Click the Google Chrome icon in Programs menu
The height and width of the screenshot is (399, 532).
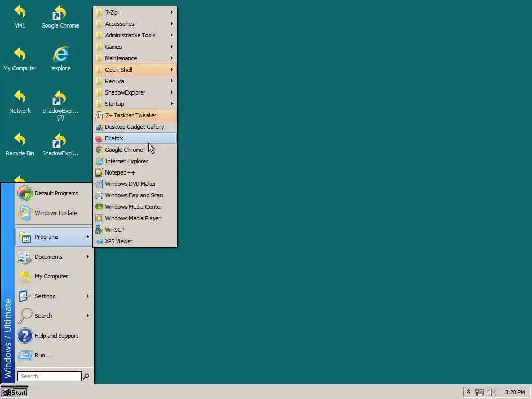[99, 150]
